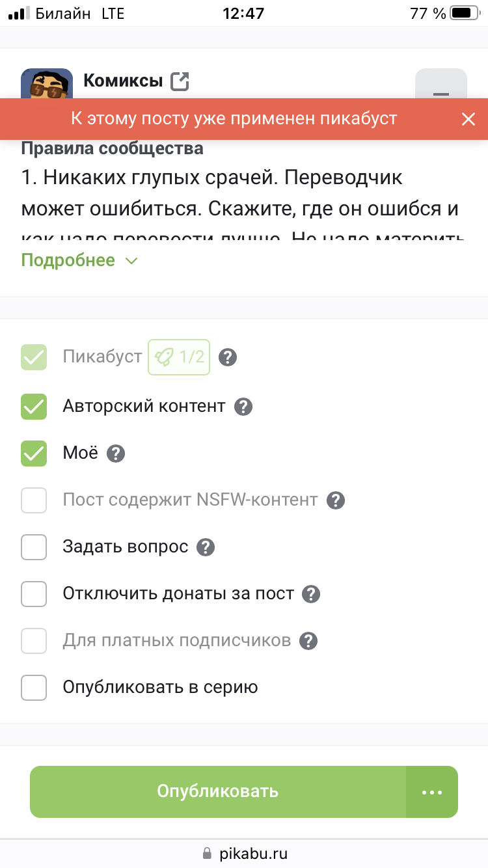This screenshot has height=868, width=488.
Task: Check Отключить донаты за пост
Action: pyautogui.click(x=34, y=594)
